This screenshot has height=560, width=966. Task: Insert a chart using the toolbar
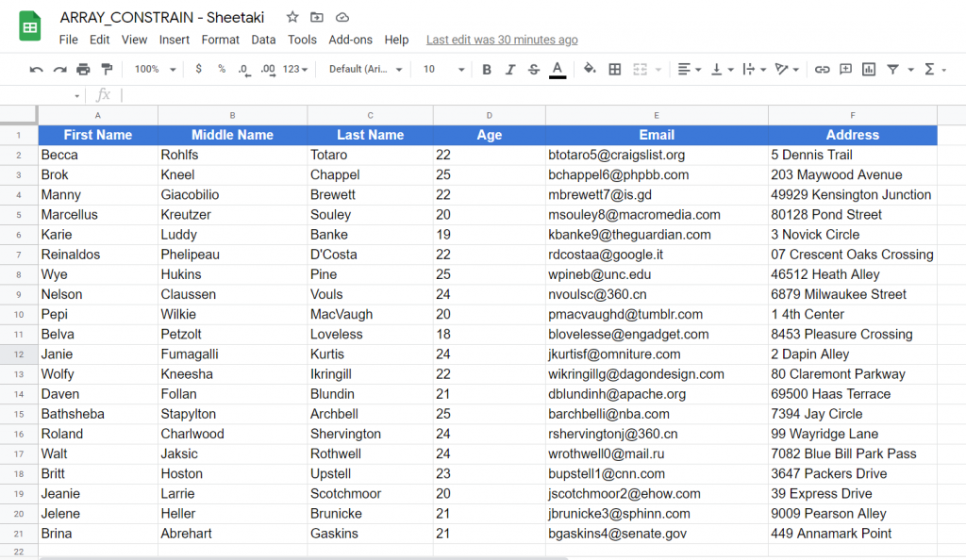point(870,69)
